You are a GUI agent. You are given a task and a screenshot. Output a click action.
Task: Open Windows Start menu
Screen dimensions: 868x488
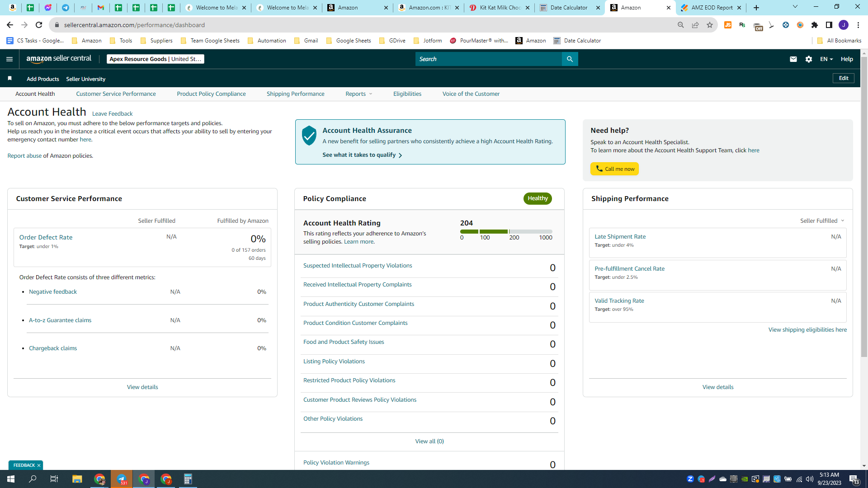11,479
